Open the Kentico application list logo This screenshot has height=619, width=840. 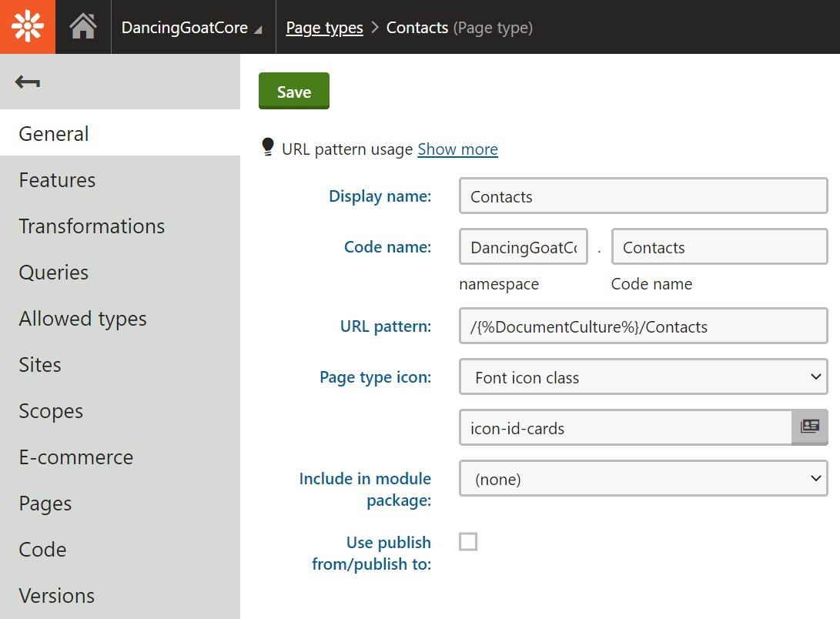(x=27, y=27)
